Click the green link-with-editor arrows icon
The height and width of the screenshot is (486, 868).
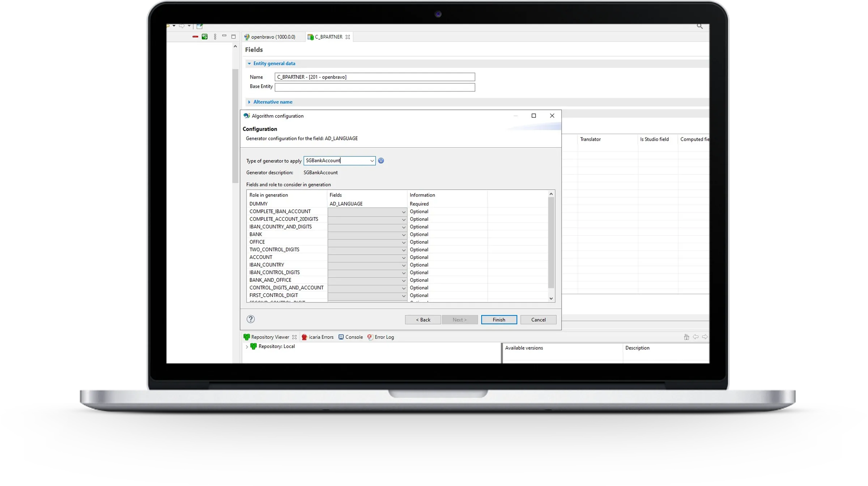click(205, 37)
